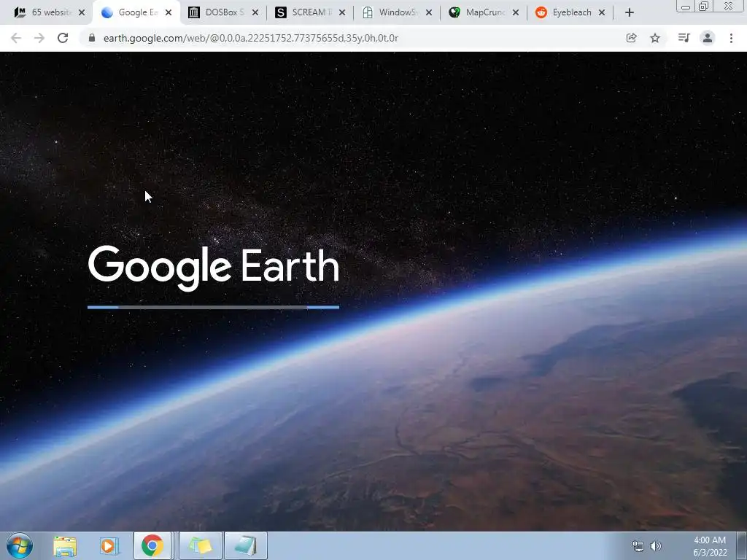
Task: Open the volume speaker tray icon
Action: [656, 546]
